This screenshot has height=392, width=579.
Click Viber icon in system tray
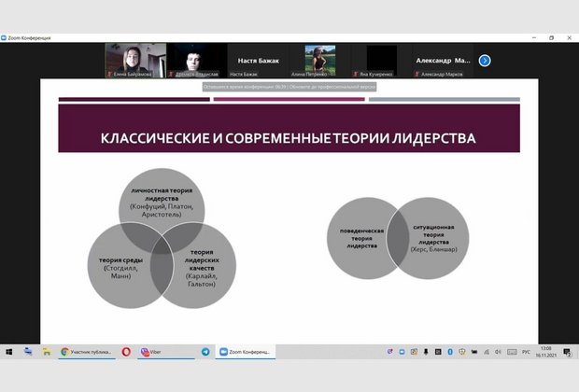tap(390, 352)
